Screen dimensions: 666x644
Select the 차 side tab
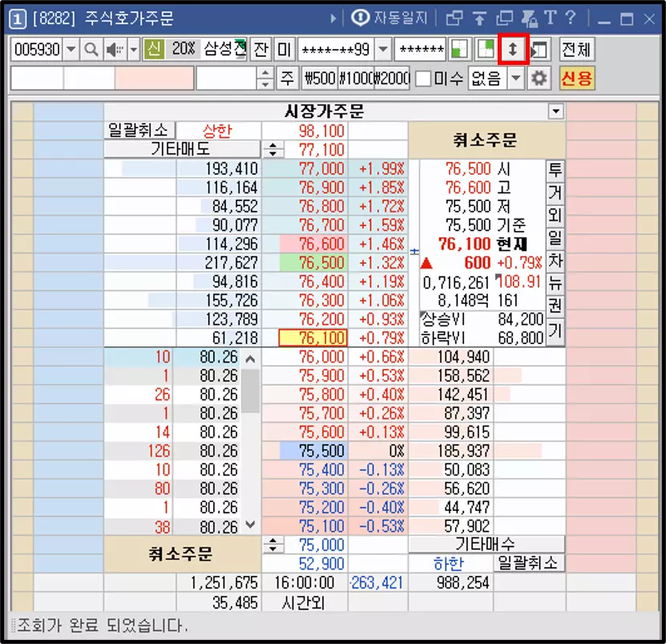click(555, 260)
